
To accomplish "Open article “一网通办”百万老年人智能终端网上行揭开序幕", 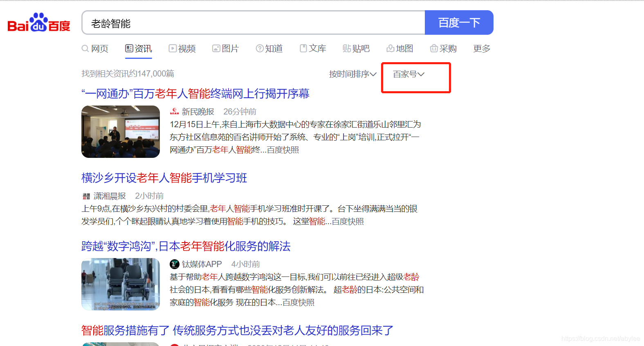I will pos(195,94).
